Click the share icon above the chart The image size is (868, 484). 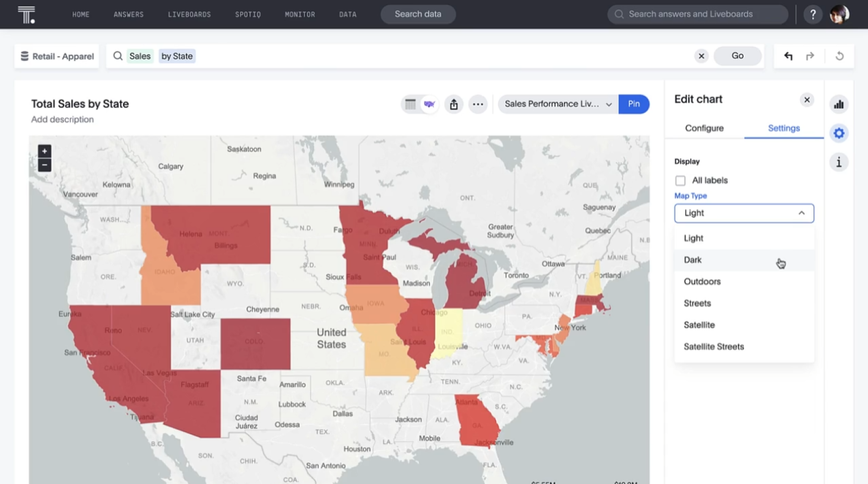point(453,104)
